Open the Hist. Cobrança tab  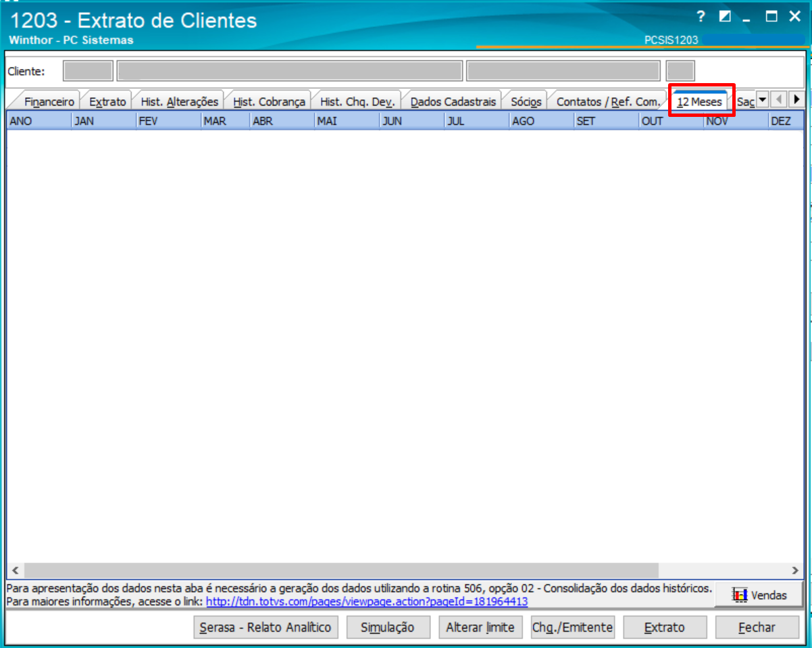[269, 101]
